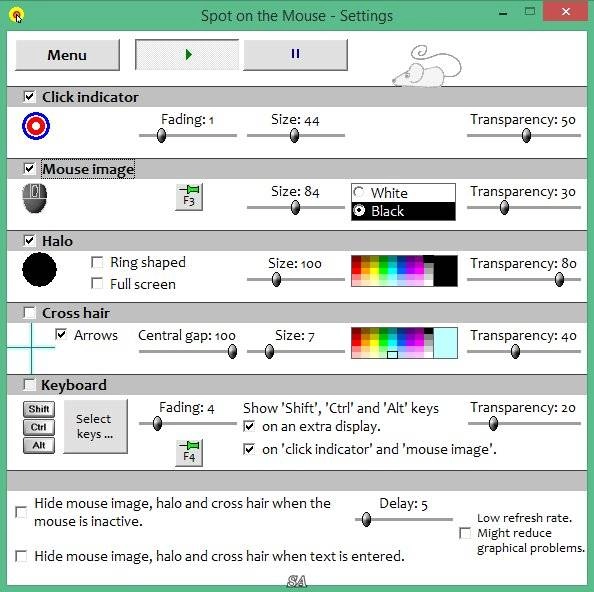Adjust the Click indicator Size slider
Image resolution: width=594 pixels, height=592 pixels.
pos(295,135)
